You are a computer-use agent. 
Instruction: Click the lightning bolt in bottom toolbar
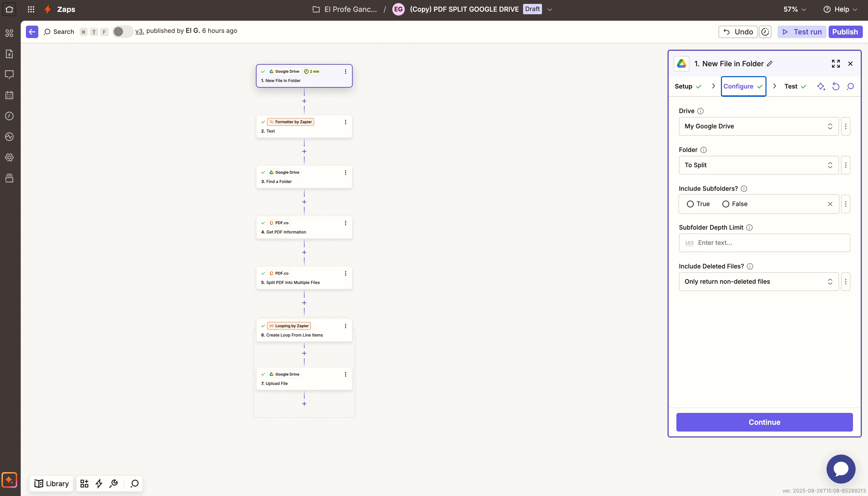click(99, 483)
